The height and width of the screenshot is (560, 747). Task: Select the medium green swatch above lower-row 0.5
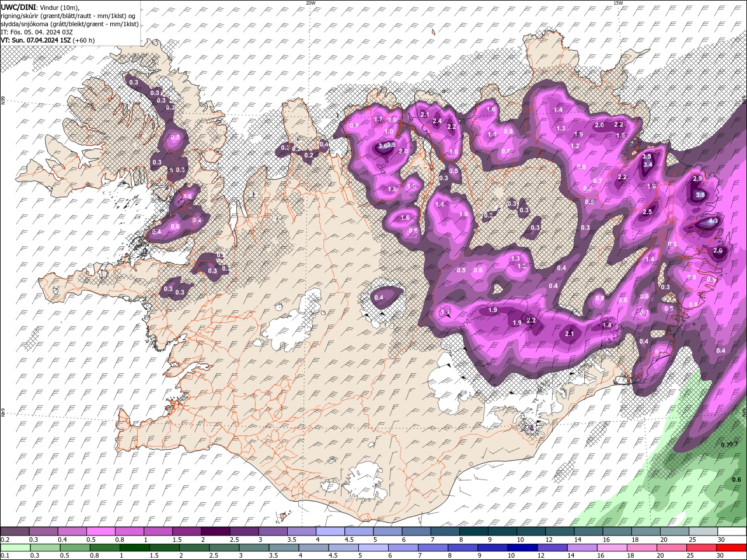pyautogui.click(x=75, y=548)
